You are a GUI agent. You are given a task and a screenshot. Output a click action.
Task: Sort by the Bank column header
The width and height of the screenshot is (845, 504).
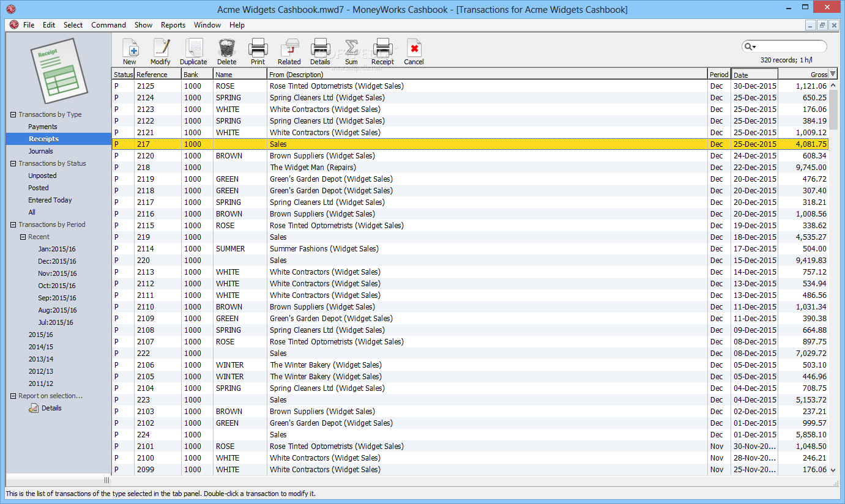[198, 74]
